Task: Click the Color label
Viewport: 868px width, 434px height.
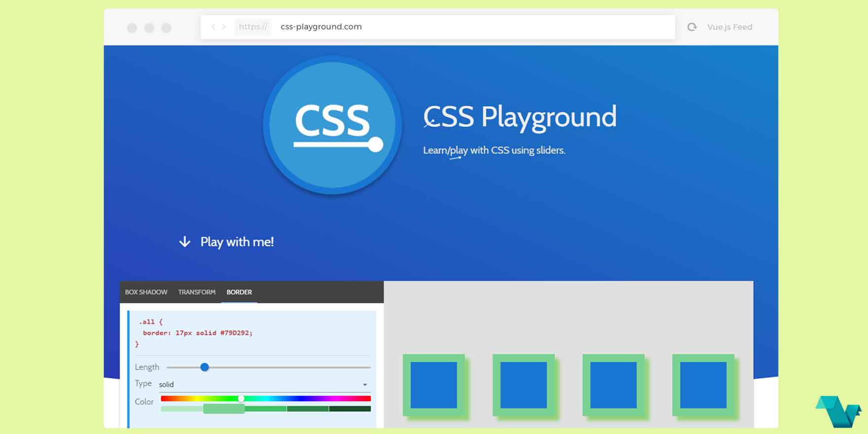Action: coord(144,401)
